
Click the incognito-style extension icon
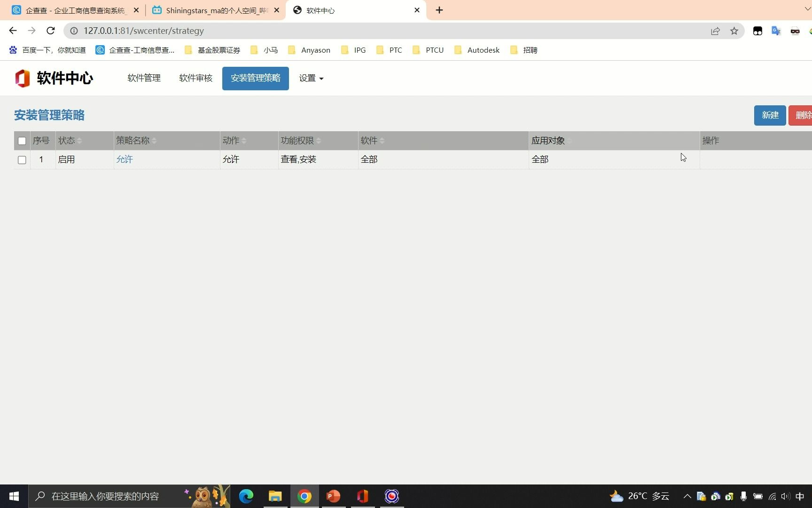click(x=795, y=31)
